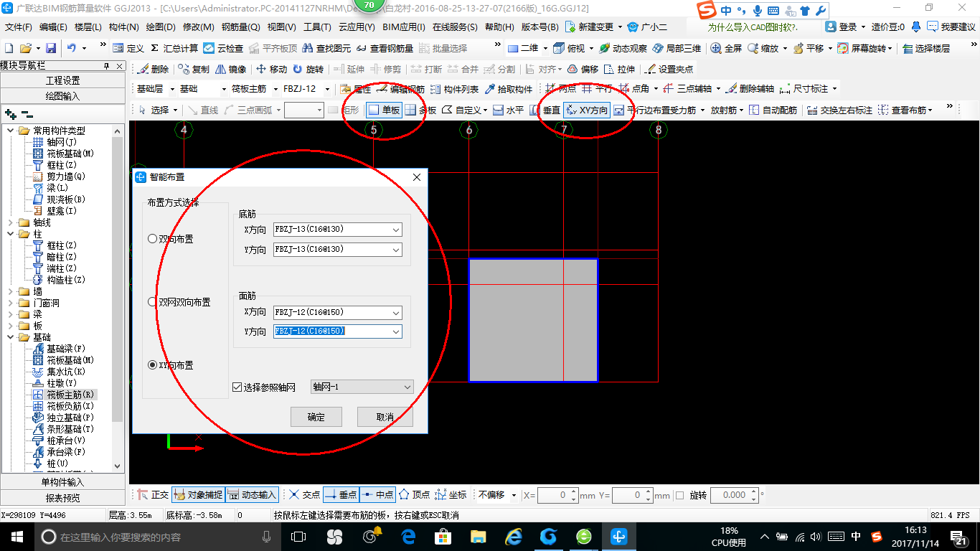This screenshot has width=980, height=551.
Task: Toggle 垂点 perpendicular snap
Action: click(x=341, y=494)
